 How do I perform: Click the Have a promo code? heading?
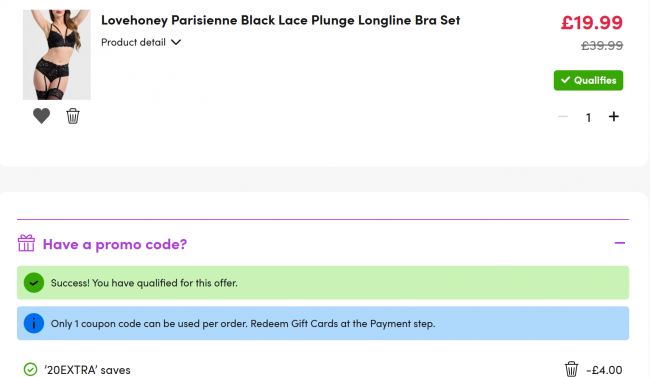click(115, 244)
